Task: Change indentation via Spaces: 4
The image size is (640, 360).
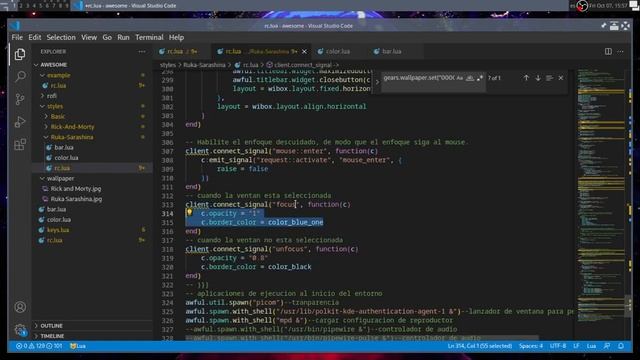Action: click(531, 346)
